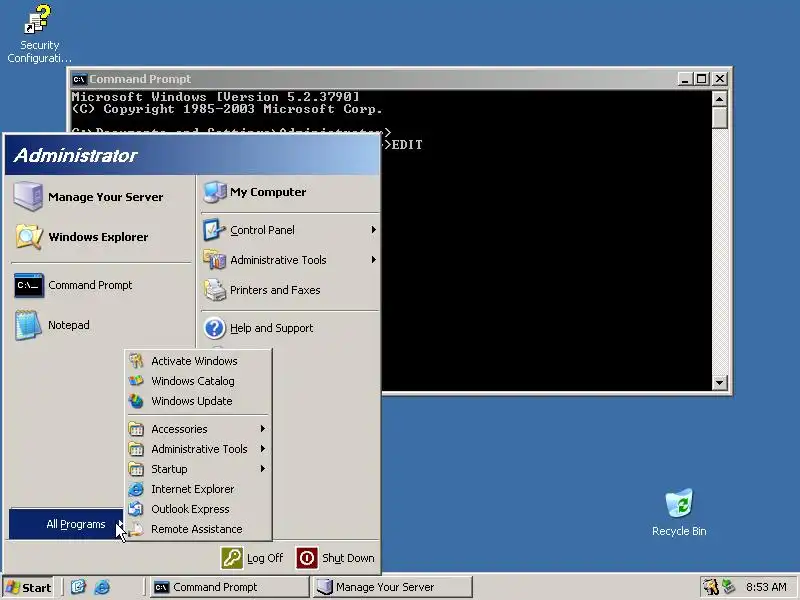800x600 pixels.
Task: Click the Command Prompt icon in Start menu
Action: [x=28, y=285]
